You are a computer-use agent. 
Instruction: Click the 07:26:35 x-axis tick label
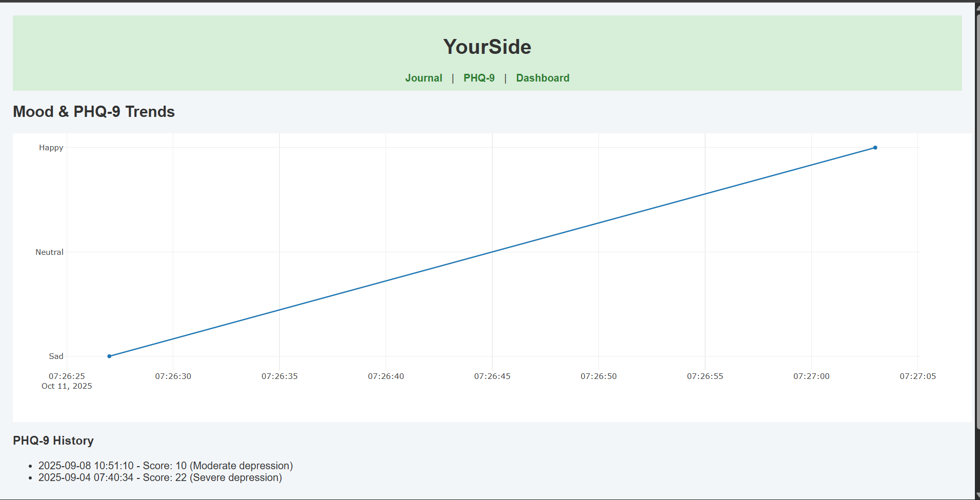pyautogui.click(x=279, y=376)
